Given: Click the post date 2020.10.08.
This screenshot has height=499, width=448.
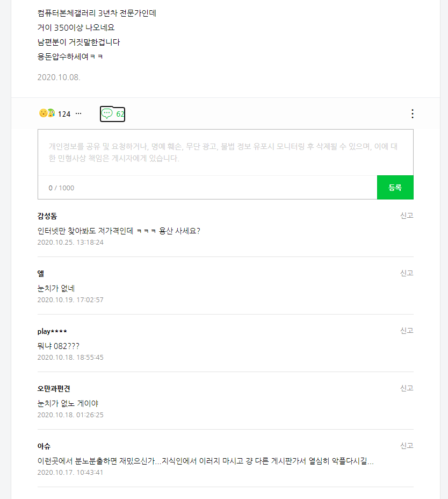Looking at the screenshot, I should point(59,77).
